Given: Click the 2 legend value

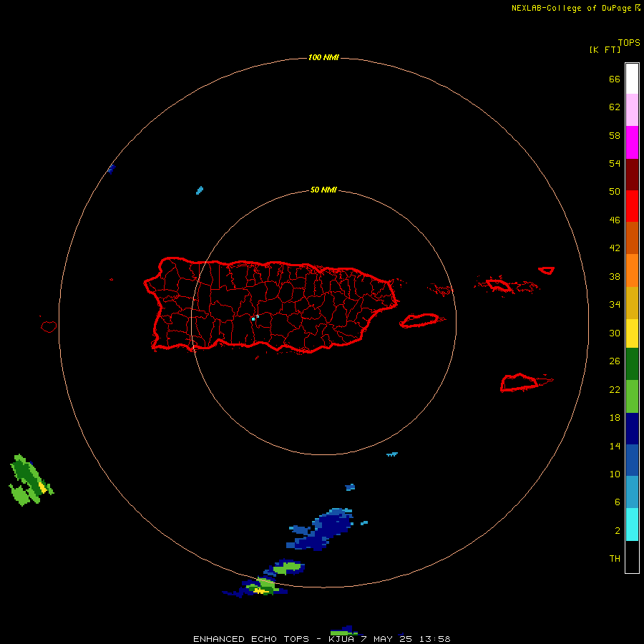Looking at the screenshot, I should click(618, 530).
